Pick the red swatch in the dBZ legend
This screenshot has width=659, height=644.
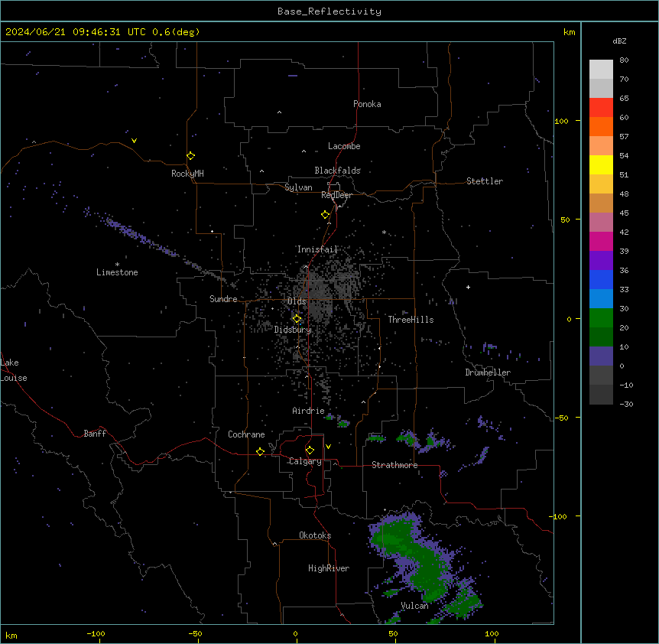[x=601, y=107]
